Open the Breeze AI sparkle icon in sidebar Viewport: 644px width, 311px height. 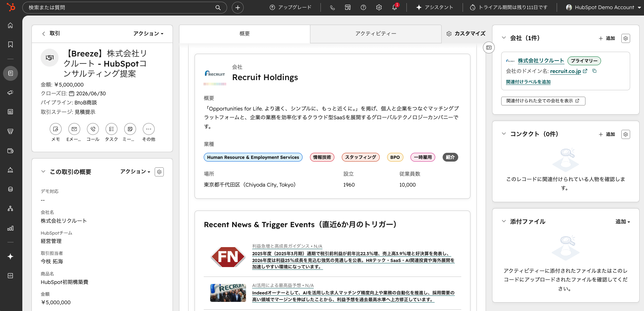[10, 257]
